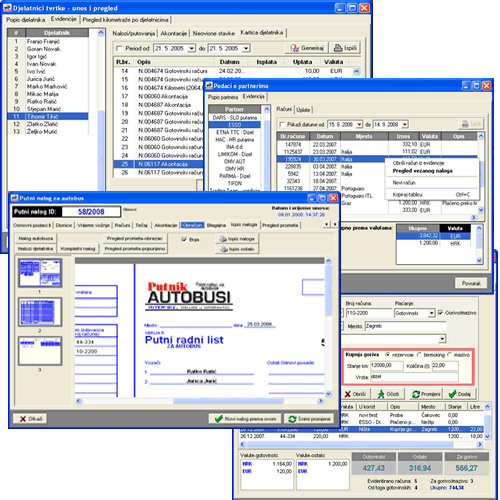Select page 2 thumbnail in preview
500x500 pixels.
coord(40,312)
